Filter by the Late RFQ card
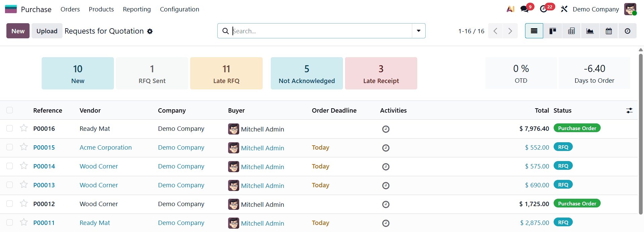 pos(226,73)
